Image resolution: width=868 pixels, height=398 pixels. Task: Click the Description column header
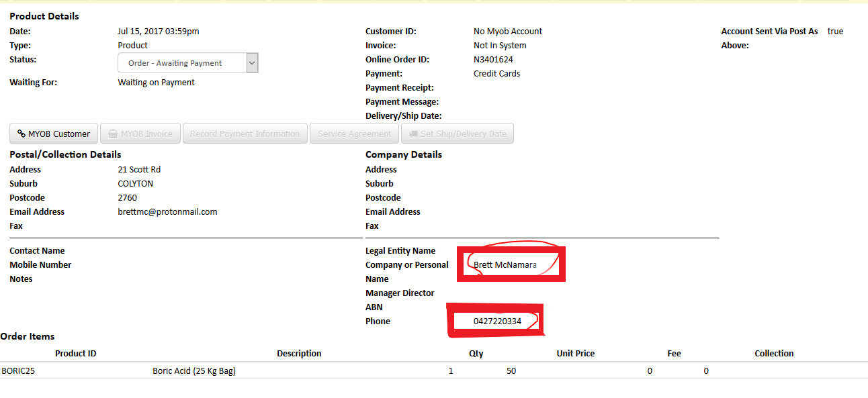299,353
